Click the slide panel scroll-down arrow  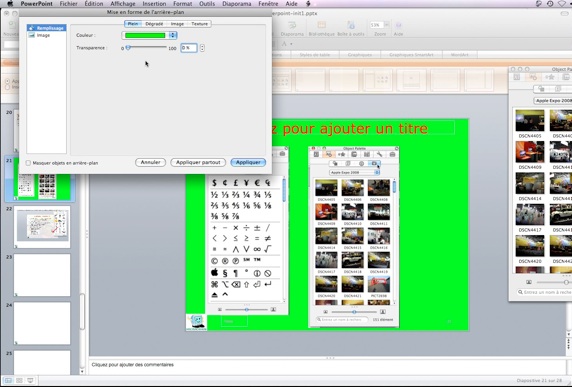82,371
